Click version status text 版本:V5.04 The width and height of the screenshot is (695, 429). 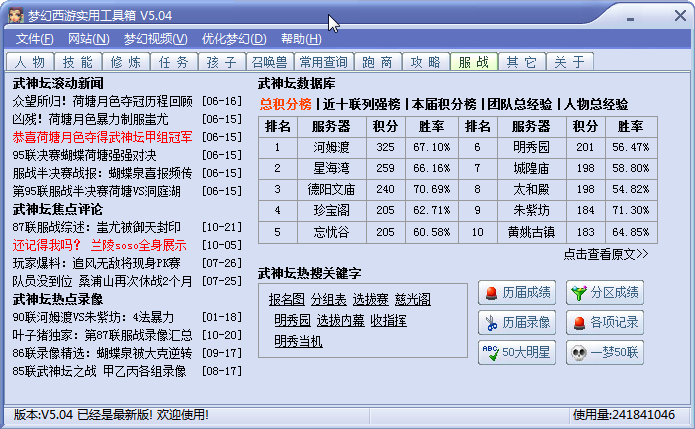pos(43,415)
